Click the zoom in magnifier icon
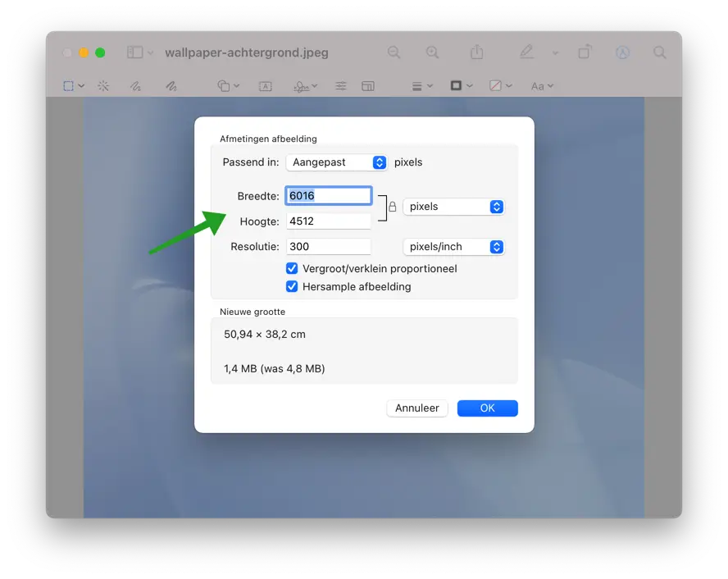Viewport: 728px width, 579px height. click(x=432, y=52)
